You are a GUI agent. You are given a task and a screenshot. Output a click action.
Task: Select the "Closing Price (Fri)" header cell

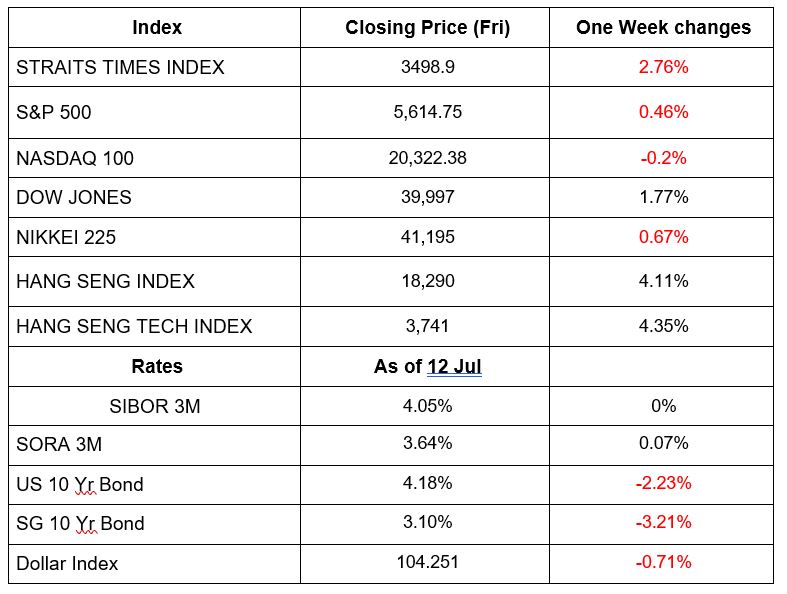[x=427, y=28]
